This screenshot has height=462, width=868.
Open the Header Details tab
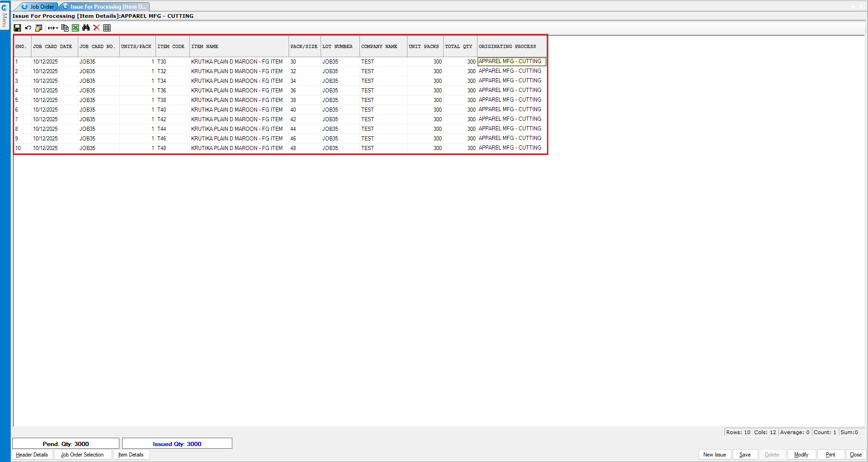point(32,455)
